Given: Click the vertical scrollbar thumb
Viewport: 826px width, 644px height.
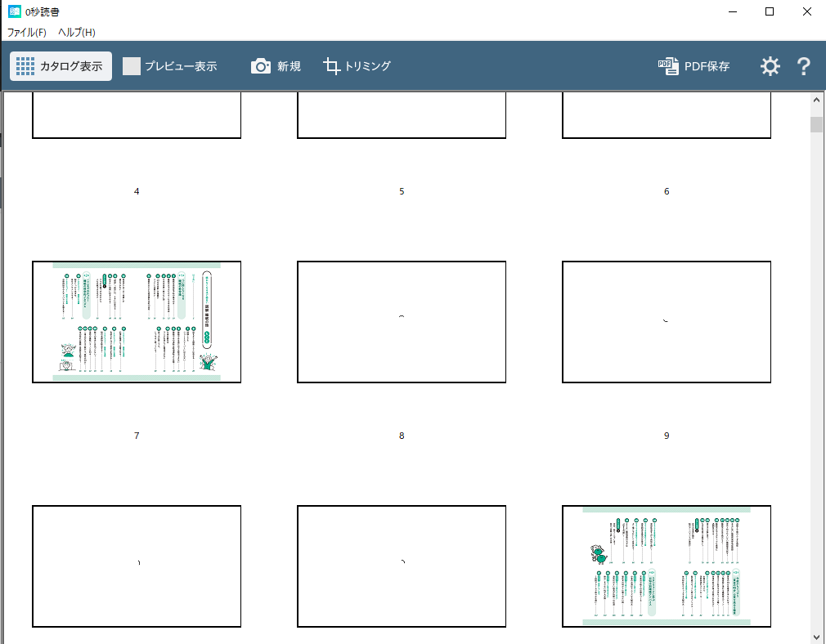Looking at the screenshot, I should point(816,124).
